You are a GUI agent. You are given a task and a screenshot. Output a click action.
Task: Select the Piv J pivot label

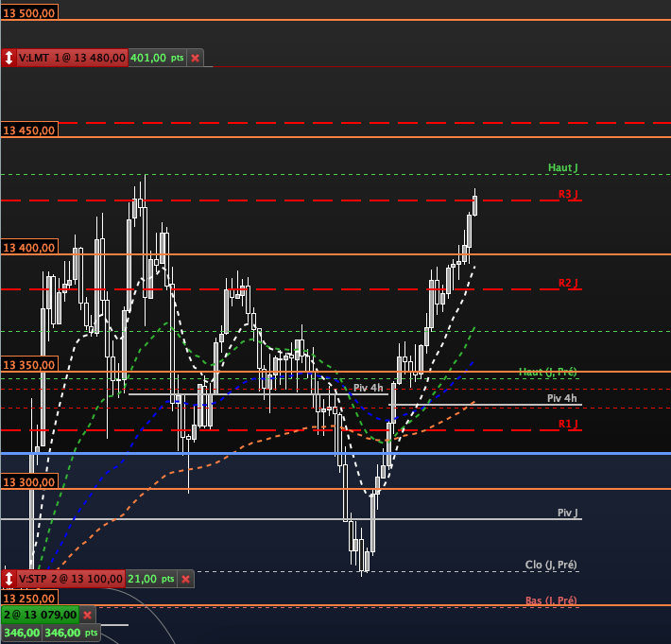click(568, 513)
